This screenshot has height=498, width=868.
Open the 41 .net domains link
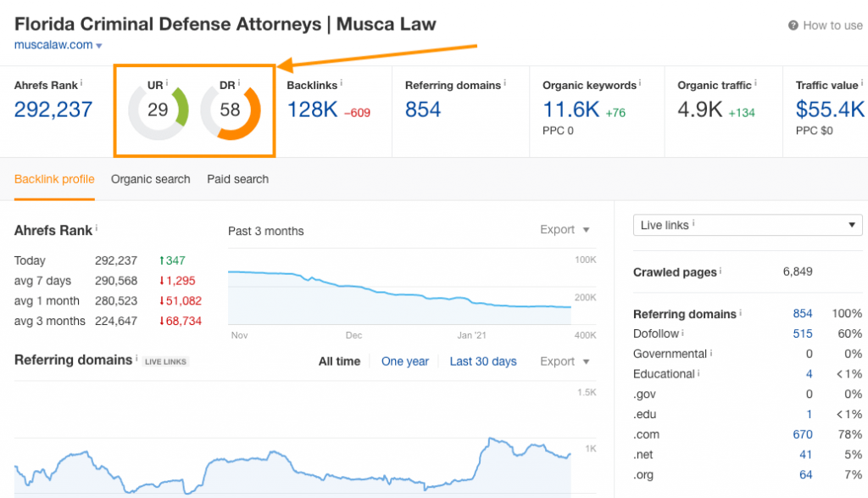[x=806, y=455]
